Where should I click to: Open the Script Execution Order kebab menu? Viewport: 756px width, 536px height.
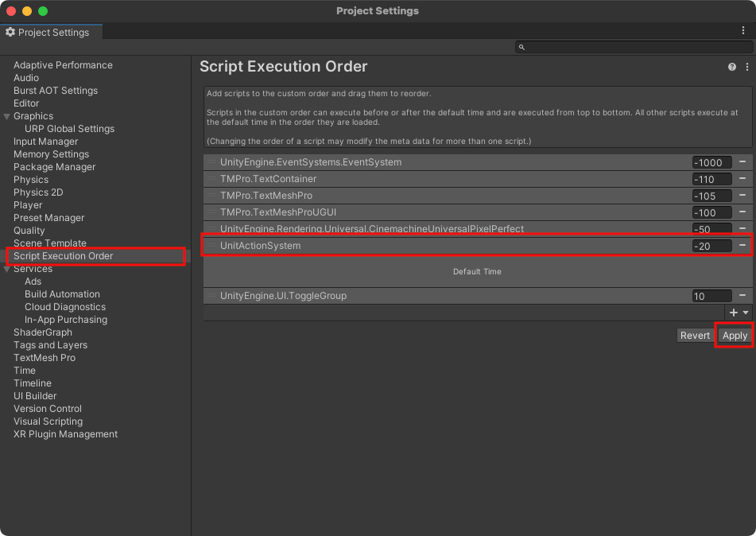click(747, 68)
